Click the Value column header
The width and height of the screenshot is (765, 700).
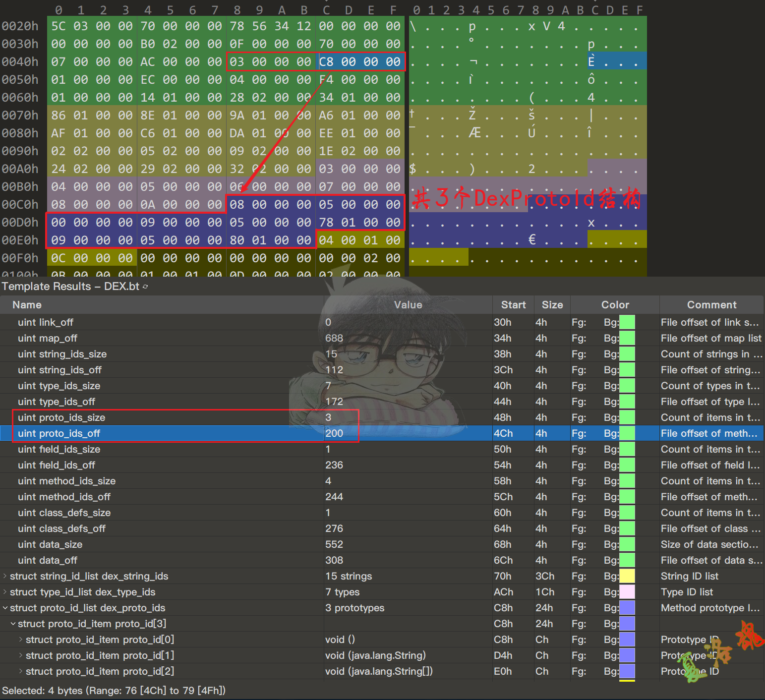(408, 305)
